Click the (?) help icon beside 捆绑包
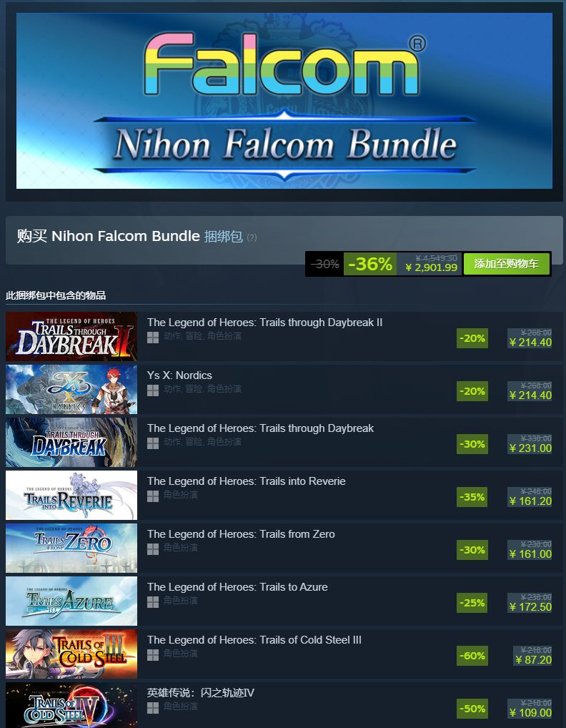Viewport: 566px width, 728px height. point(252,237)
